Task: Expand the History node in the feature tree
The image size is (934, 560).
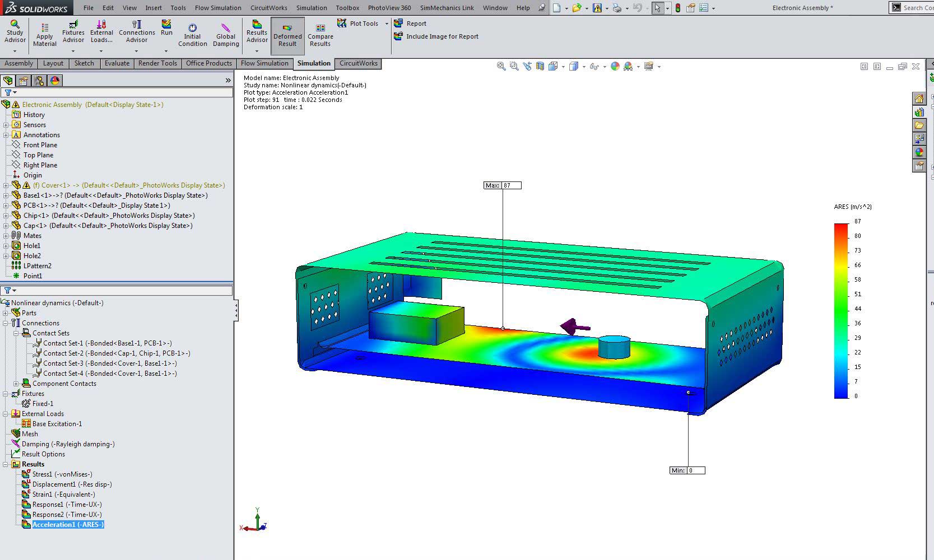Action: (x=6, y=114)
